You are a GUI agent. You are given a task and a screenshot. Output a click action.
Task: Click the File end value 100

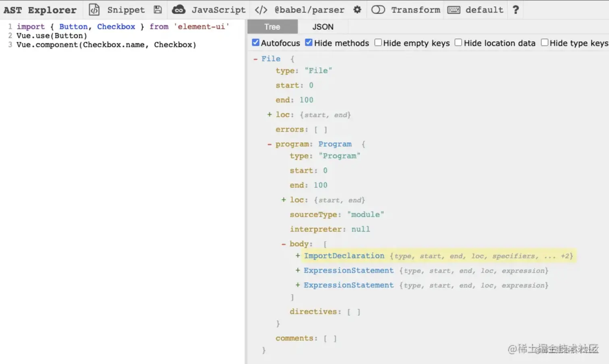307,100
